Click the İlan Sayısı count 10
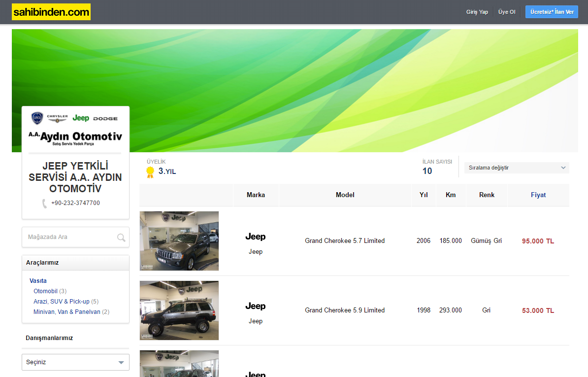Viewport: 588px width, 377px height. (427, 171)
